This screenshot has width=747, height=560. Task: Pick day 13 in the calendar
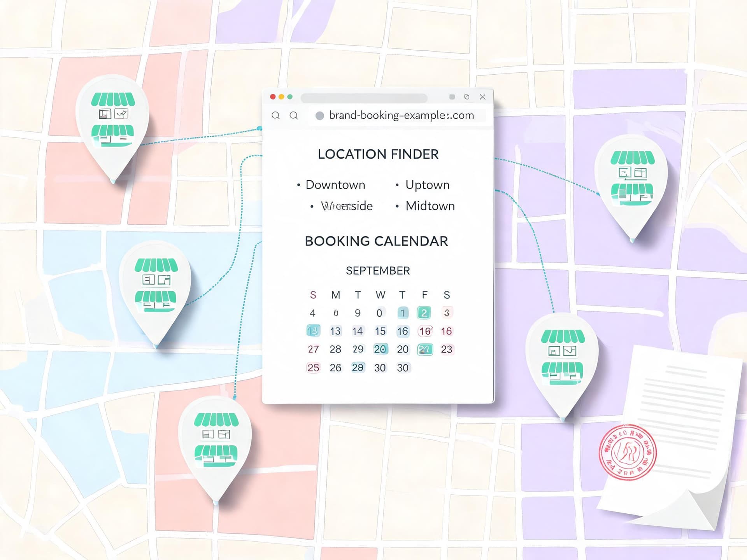click(x=335, y=331)
